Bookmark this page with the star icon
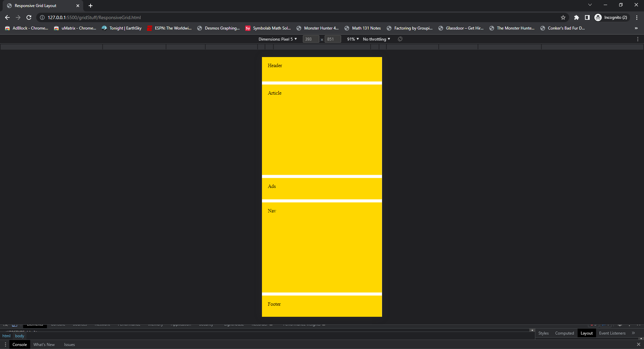 (563, 17)
